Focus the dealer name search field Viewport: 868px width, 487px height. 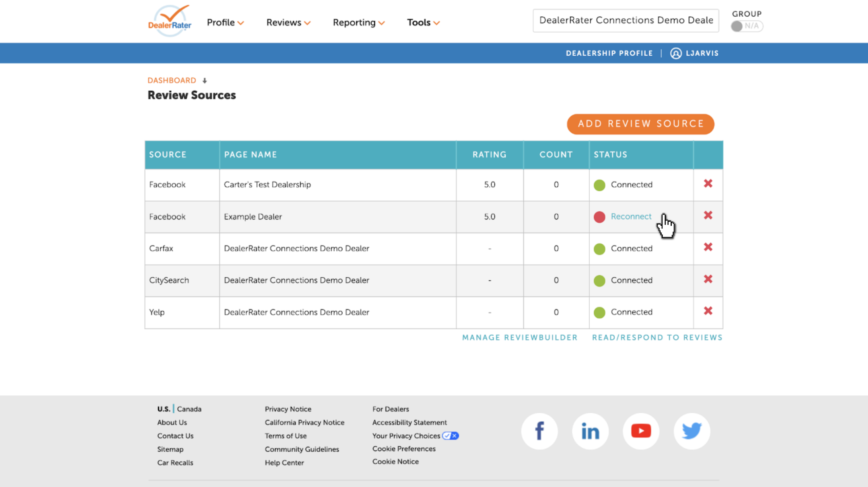point(626,20)
